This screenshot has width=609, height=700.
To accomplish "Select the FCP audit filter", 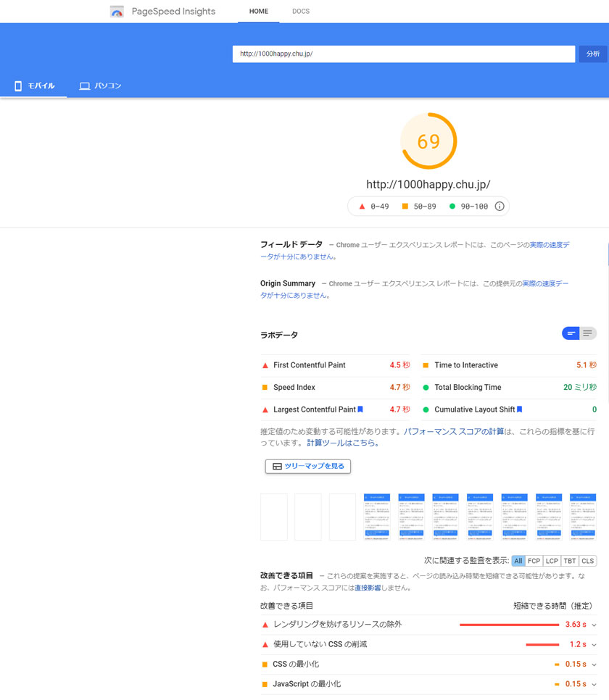I will point(534,561).
